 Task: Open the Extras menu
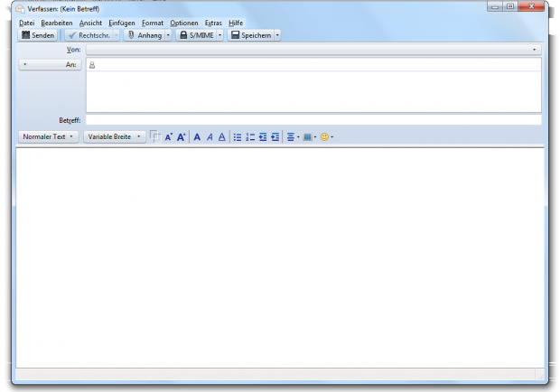(x=213, y=23)
